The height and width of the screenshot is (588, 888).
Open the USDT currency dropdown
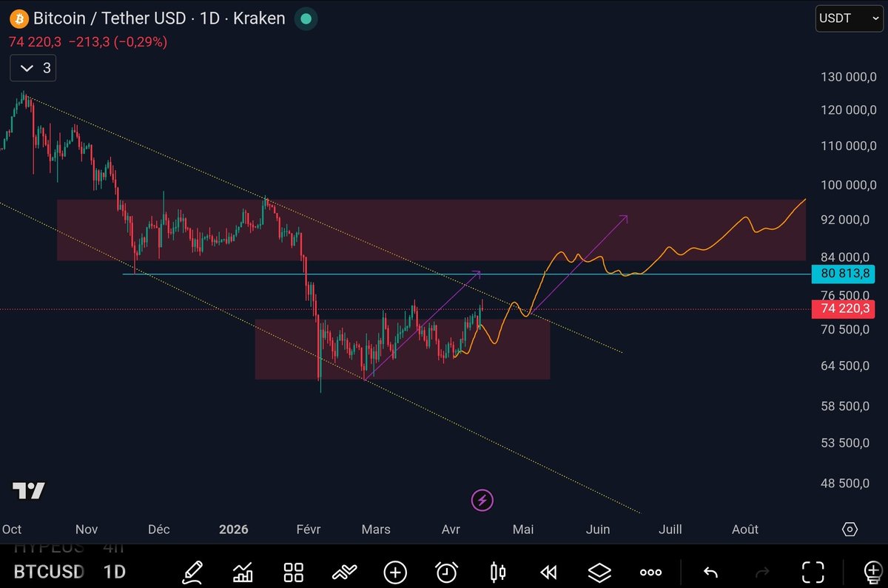tap(847, 18)
